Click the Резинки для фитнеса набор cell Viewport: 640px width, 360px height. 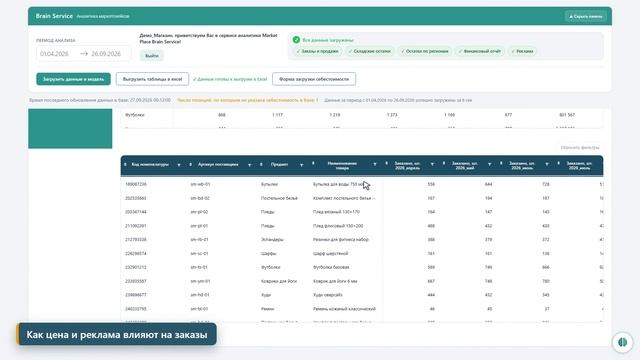click(341, 240)
